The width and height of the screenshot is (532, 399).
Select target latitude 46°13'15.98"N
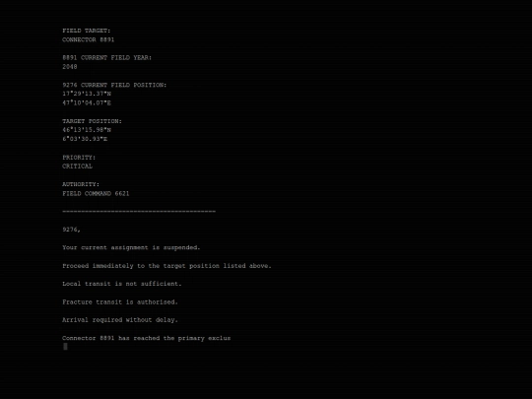click(x=87, y=130)
